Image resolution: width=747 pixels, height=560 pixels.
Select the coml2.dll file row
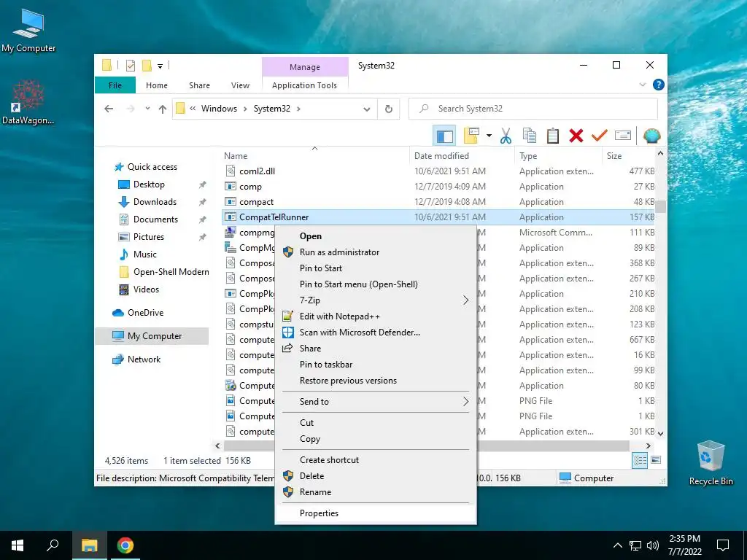pos(438,171)
